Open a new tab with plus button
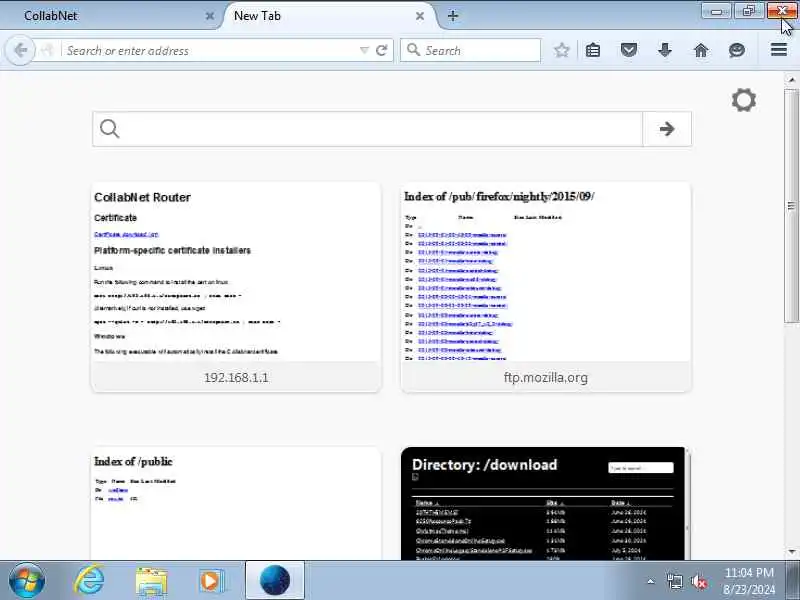 (x=453, y=16)
